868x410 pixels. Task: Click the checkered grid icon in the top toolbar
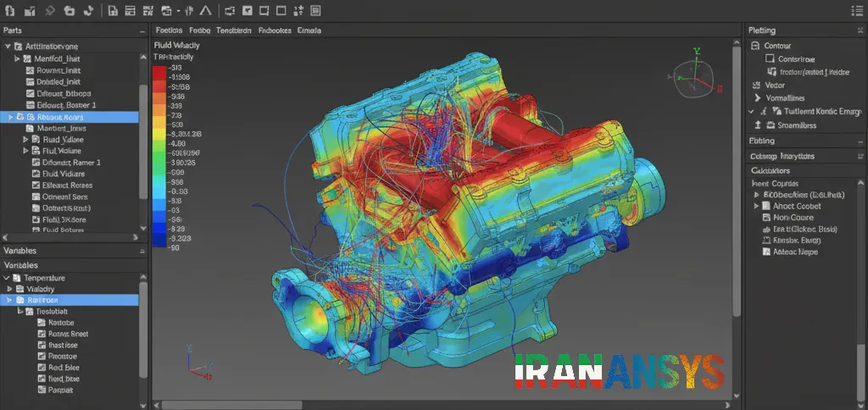pyautogui.click(x=147, y=10)
